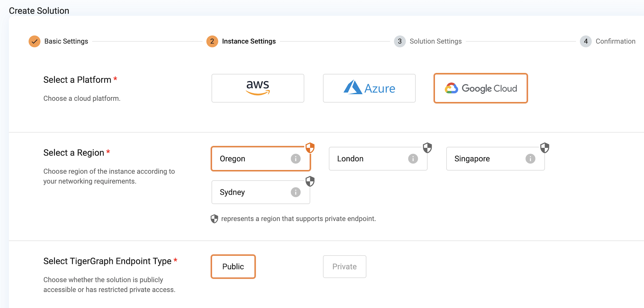Viewport: 644px width, 308px height.
Task: Choose the London region
Action: pos(378,159)
